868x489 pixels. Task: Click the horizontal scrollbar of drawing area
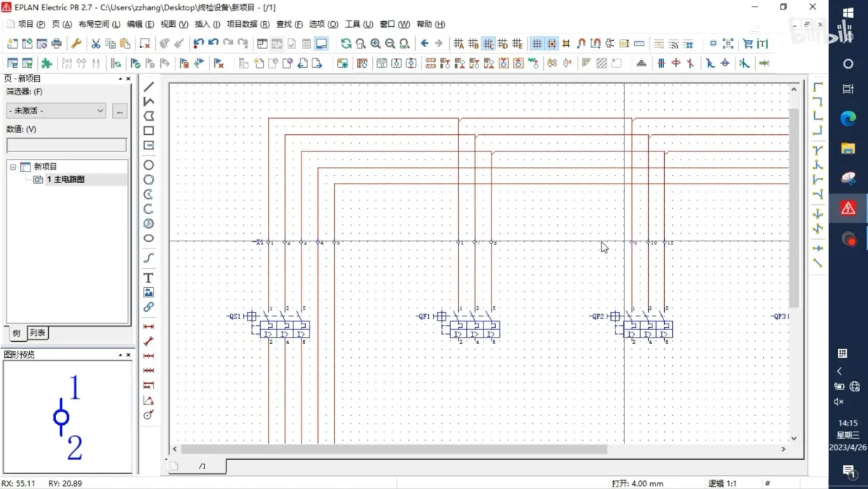[x=394, y=449]
